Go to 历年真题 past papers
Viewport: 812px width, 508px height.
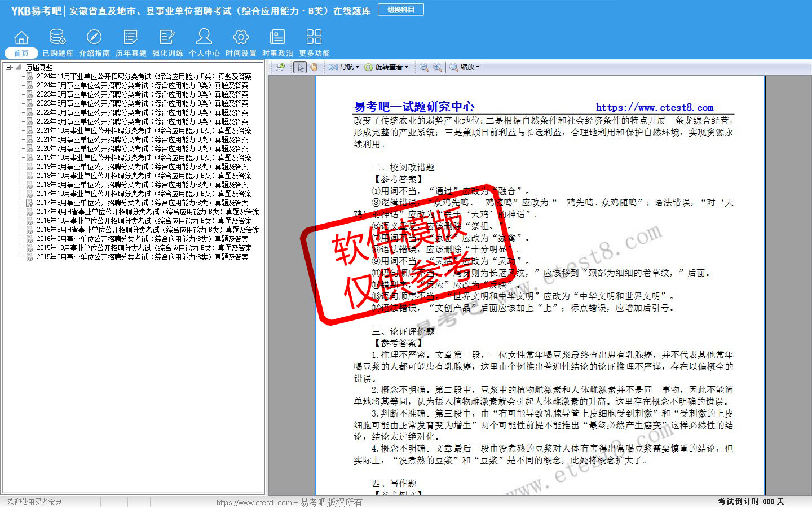[131, 42]
